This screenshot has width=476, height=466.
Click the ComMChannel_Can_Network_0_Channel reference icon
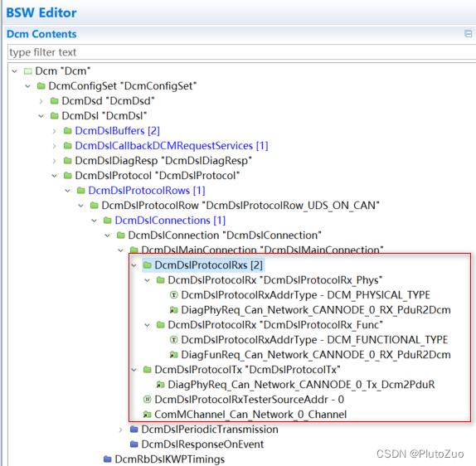[x=147, y=414]
